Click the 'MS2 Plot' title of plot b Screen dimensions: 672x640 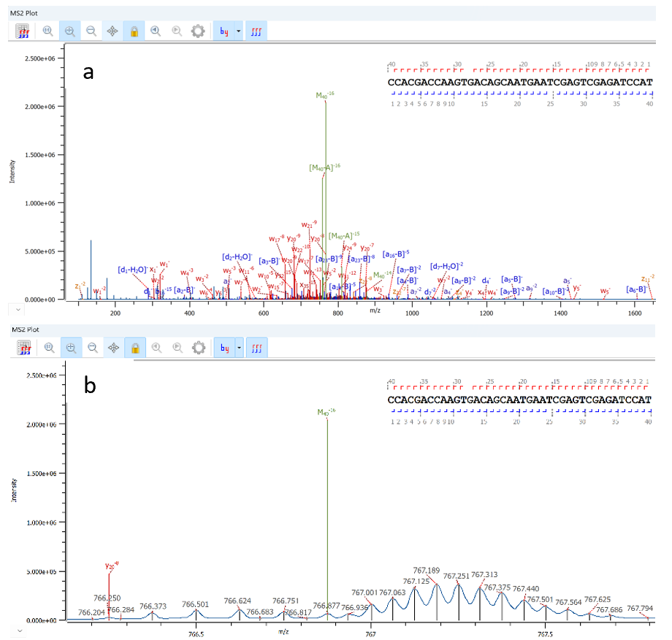(x=26, y=329)
